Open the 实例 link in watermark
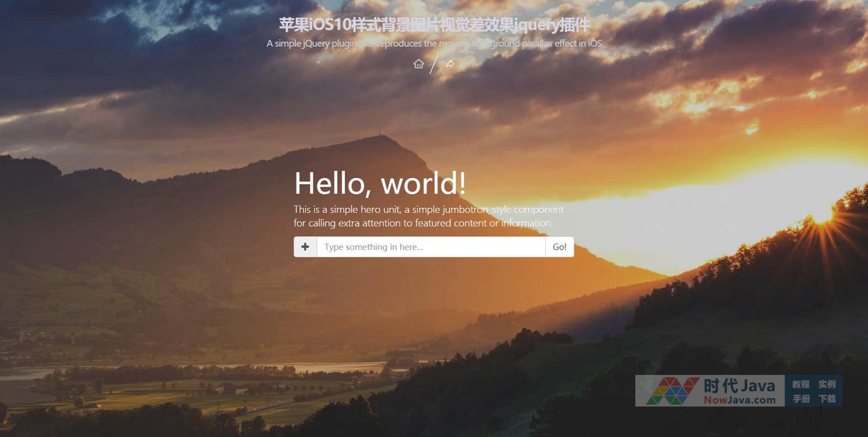Image resolution: width=868 pixels, height=437 pixels. click(827, 384)
